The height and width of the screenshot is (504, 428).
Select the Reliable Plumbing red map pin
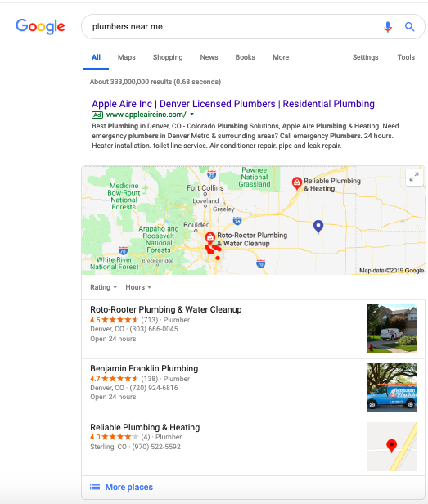coord(296,183)
